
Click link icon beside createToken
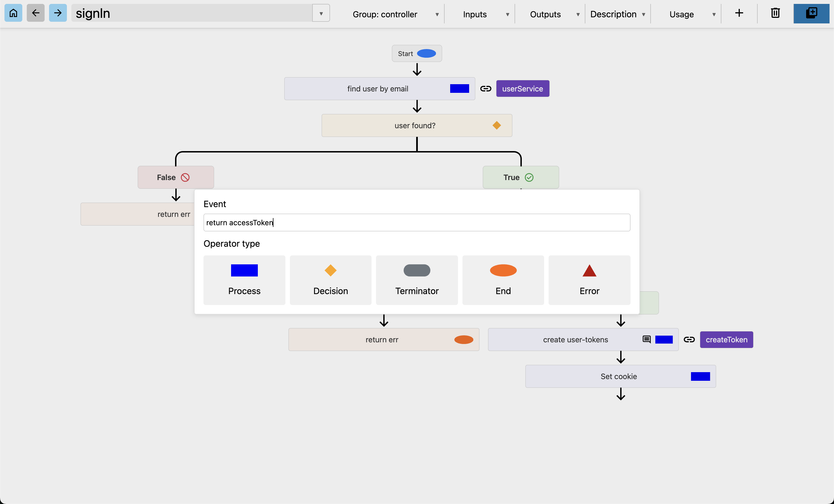pos(689,340)
